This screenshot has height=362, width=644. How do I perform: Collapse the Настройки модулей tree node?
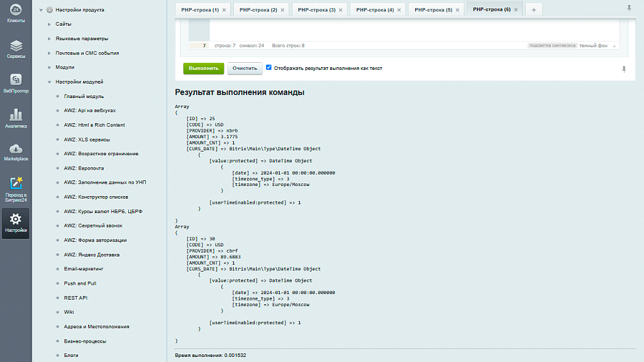(x=49, y=82)
